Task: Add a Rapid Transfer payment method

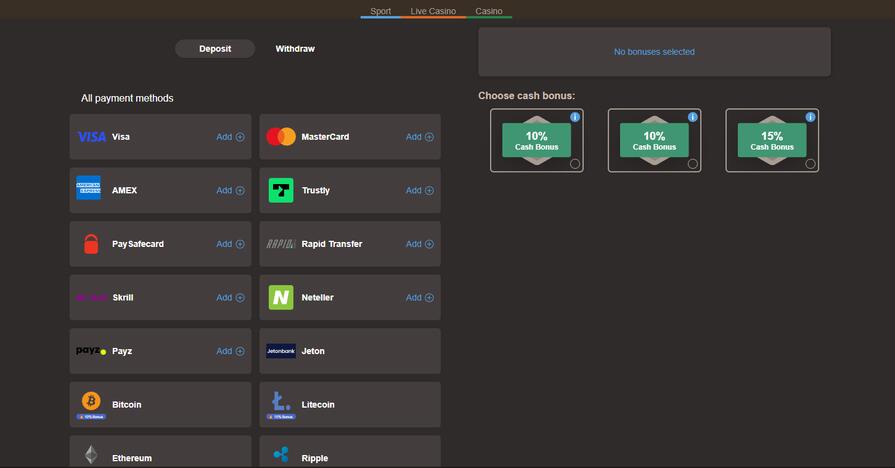Action: click(x=420, y=244)
